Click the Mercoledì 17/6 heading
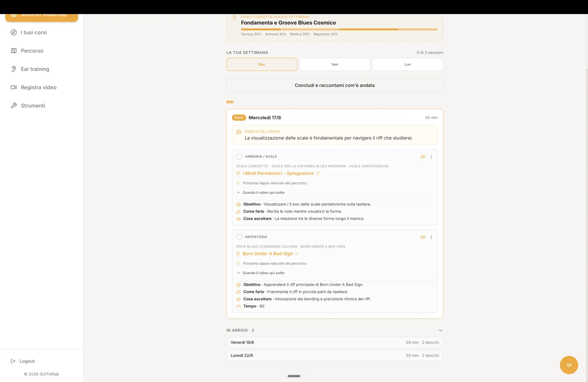Image resolution: width=588 pixels, height=382 pixels. tap(265, 118)
